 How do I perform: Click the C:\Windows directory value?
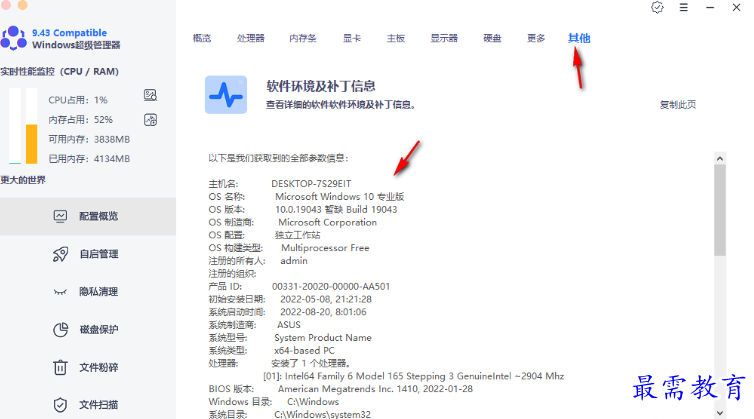coord(313,402)
